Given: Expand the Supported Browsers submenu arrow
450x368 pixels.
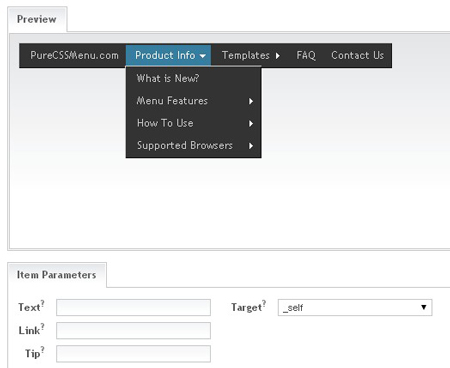Looking at the screenshot, I should coord(251,146).
